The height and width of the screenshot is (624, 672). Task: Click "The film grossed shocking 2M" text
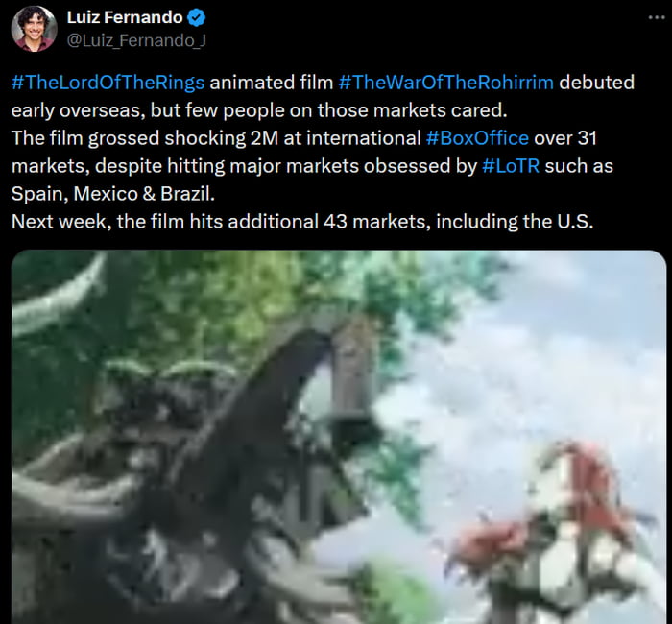click(x=145, y=138)
